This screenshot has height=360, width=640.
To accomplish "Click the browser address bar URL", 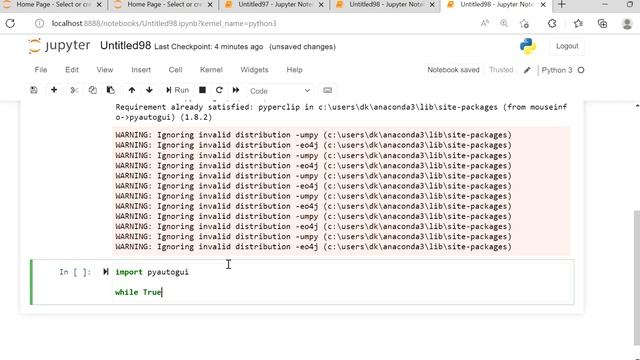I will [x=164, y=24].
